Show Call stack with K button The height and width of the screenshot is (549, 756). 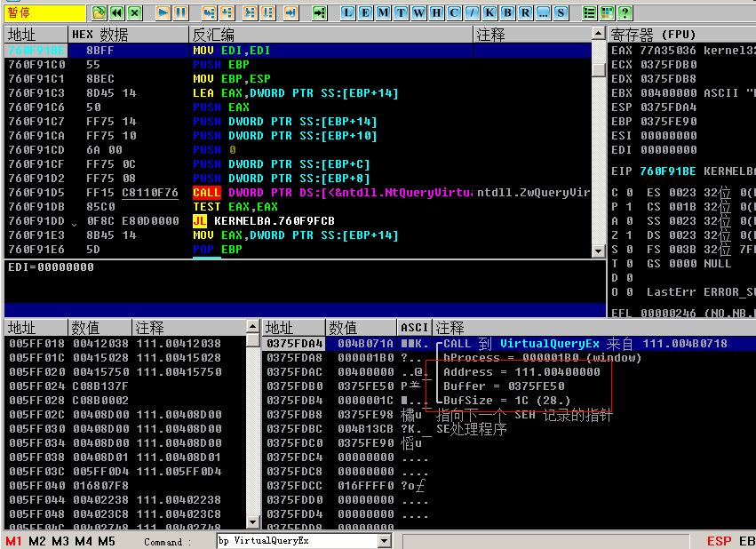click(x=489, y=12)
